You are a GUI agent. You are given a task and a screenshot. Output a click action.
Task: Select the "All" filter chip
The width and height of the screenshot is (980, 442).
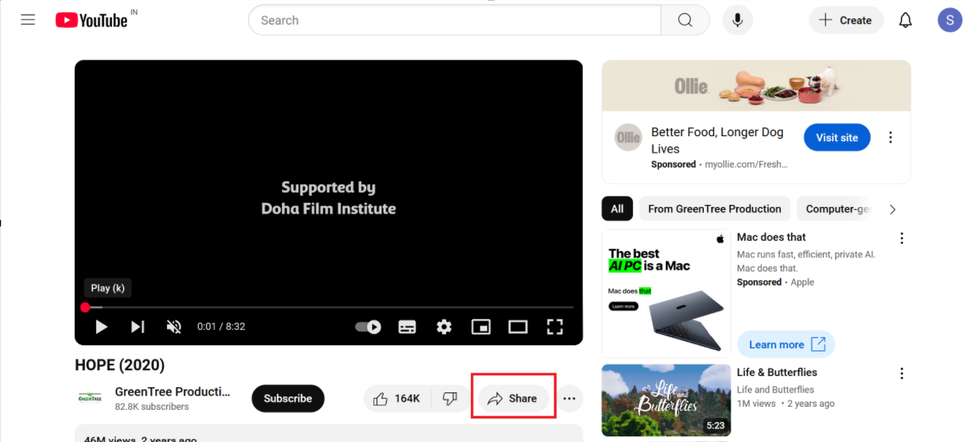(617, 209)
